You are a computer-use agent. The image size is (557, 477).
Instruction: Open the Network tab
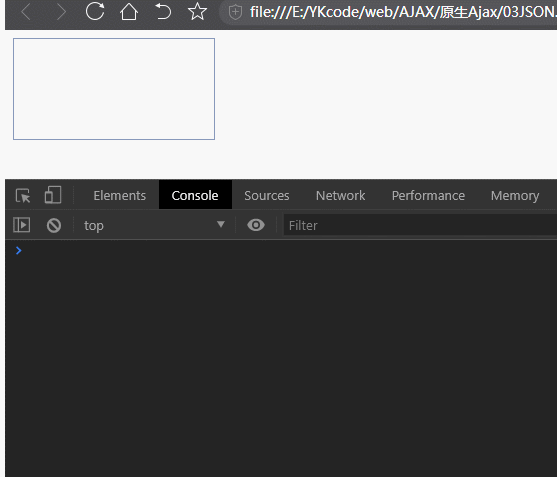[340, 195]
